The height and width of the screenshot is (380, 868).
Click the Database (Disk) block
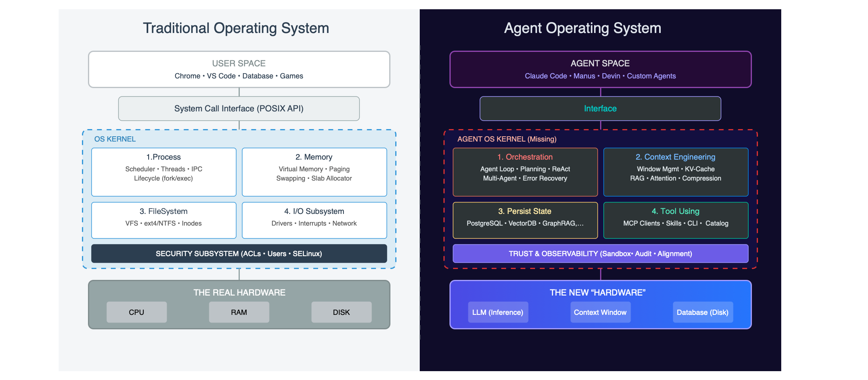tap(703, 312)
